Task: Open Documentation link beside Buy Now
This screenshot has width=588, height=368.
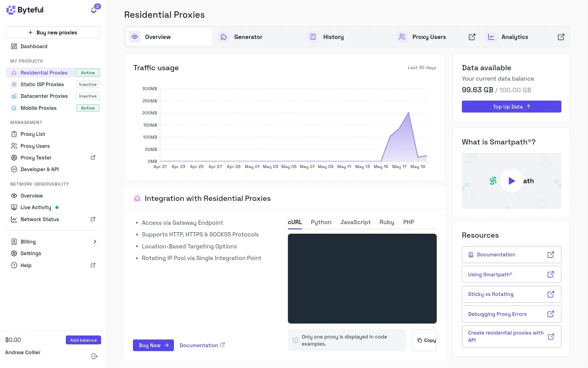Action: [202, 345]
